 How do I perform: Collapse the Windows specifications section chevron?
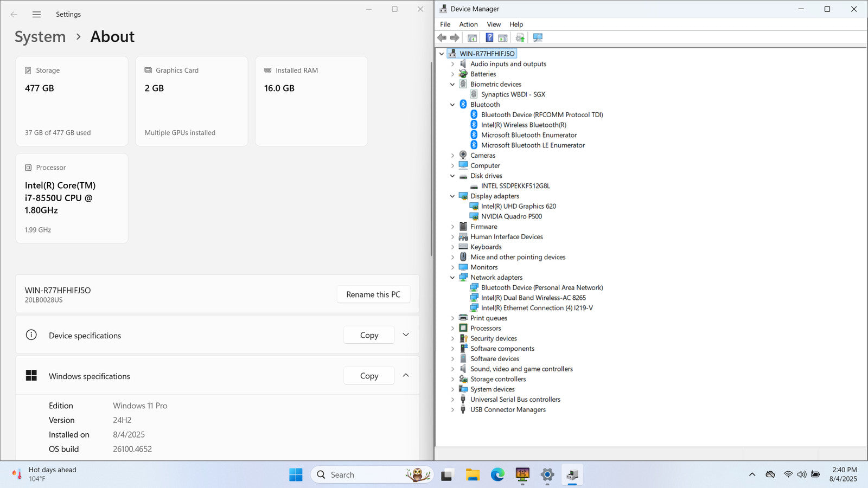click(406, 376)
